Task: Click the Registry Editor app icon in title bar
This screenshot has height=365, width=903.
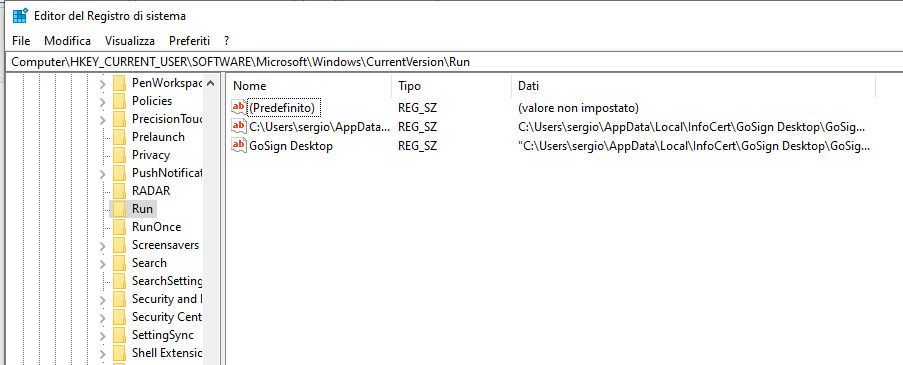Action: tap(20, 16)
